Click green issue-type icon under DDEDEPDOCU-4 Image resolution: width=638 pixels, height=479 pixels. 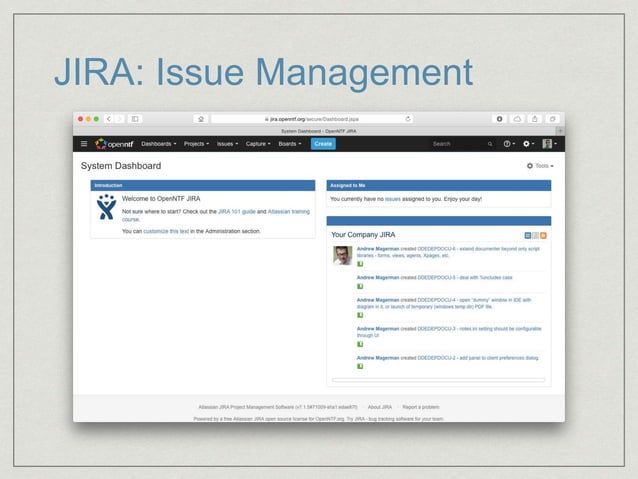click(x=360, y=315)
